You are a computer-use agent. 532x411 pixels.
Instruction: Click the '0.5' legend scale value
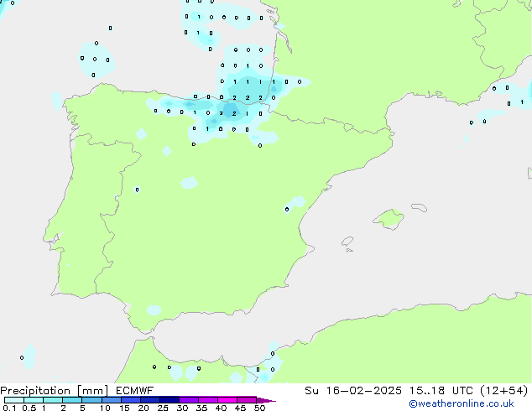click(29, 408)
